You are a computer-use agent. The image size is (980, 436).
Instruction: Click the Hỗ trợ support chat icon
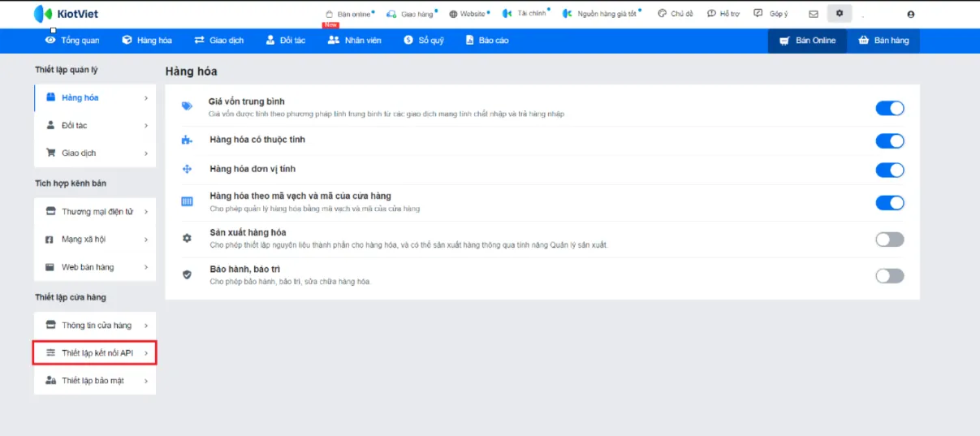coord(711,14)
